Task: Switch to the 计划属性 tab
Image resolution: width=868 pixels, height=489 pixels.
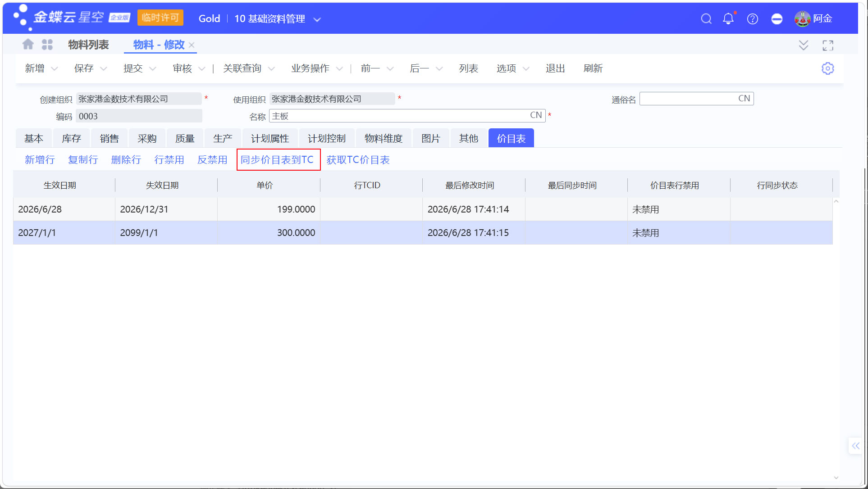Action: click(x=270, y=138)
